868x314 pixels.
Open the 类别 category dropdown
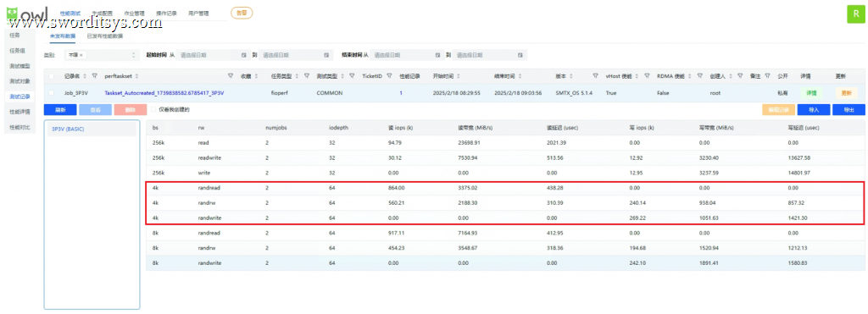point(101,55)
